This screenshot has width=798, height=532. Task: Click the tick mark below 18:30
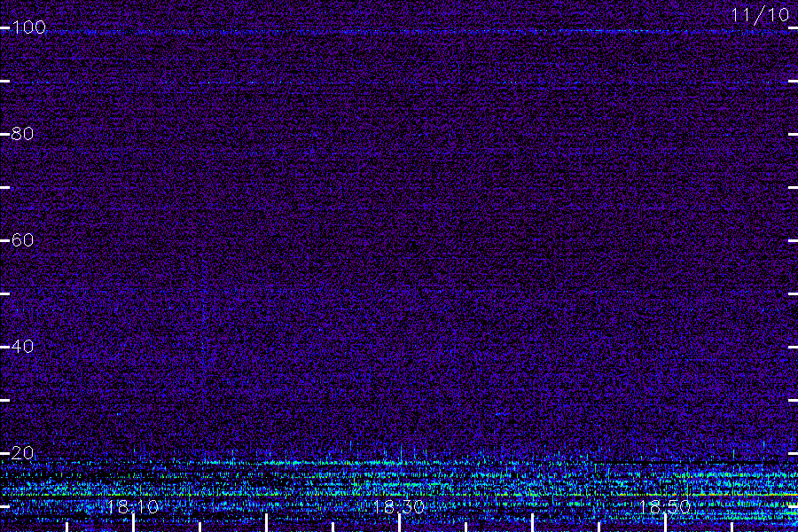(400, 523)
